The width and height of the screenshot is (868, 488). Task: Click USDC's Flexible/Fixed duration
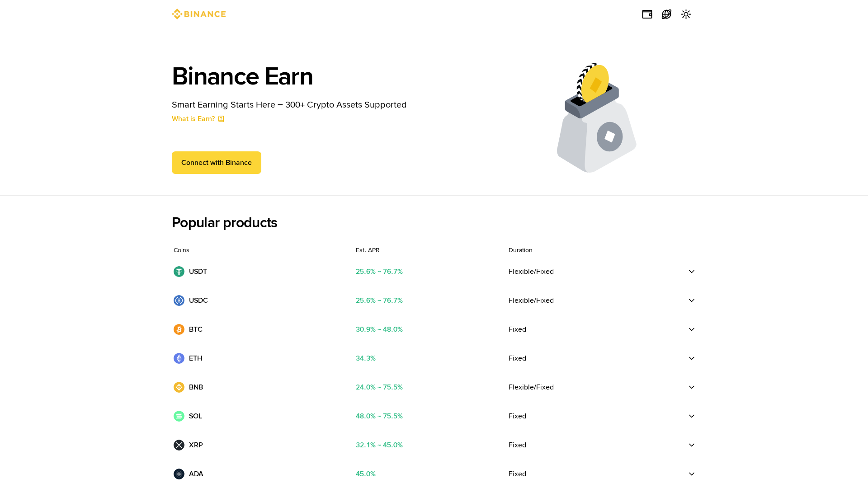[x=531, y=300]
